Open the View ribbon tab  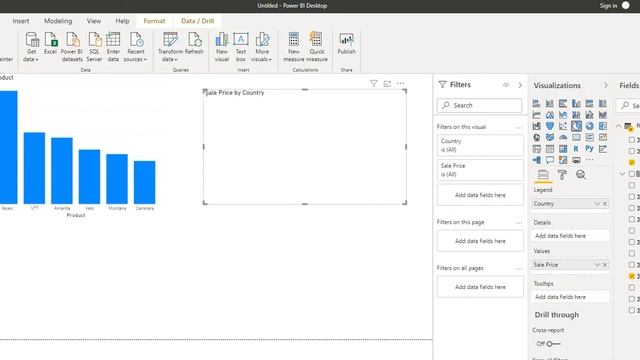coord(93,21)
